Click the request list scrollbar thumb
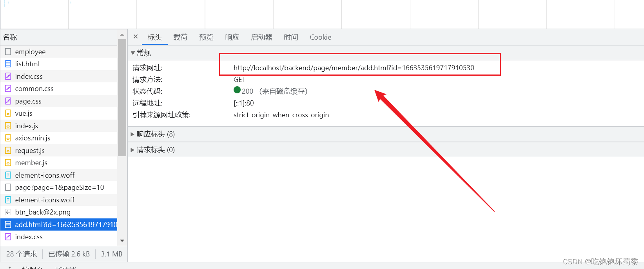 point(122,97)
